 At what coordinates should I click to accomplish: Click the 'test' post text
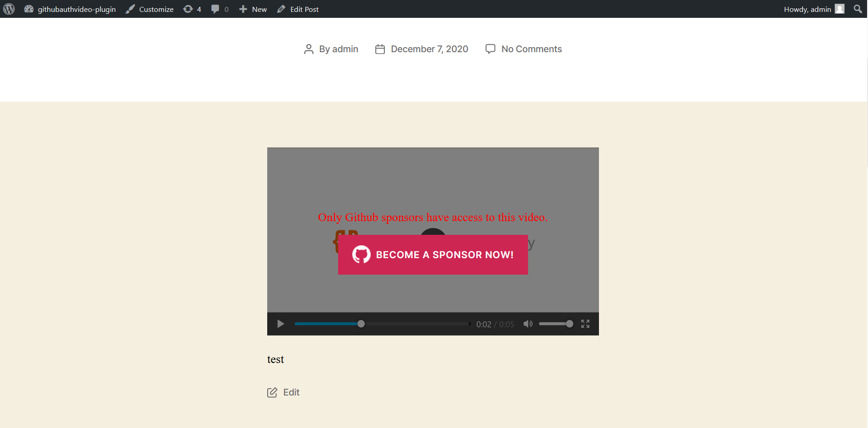click(x=275, y=360)
